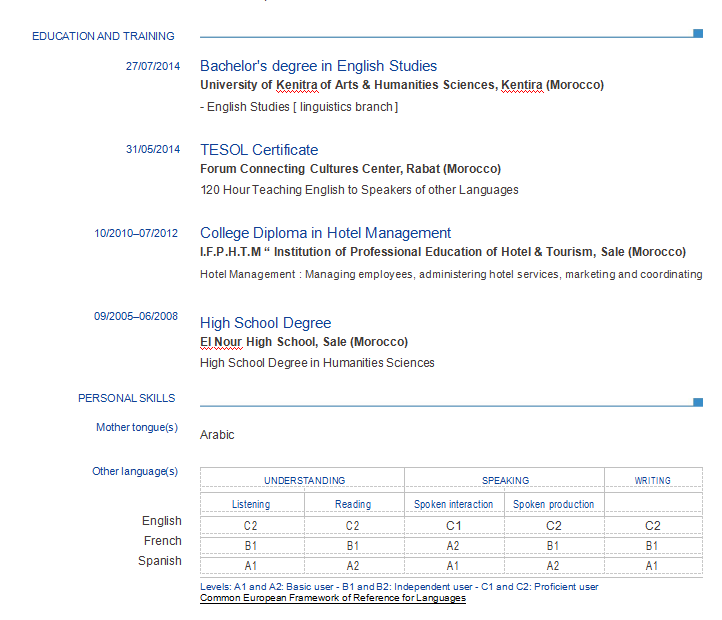Click the misspelled word Kenitra after University of
The width and height of the screenshot is (722, 620).
[x=296, y=85]
